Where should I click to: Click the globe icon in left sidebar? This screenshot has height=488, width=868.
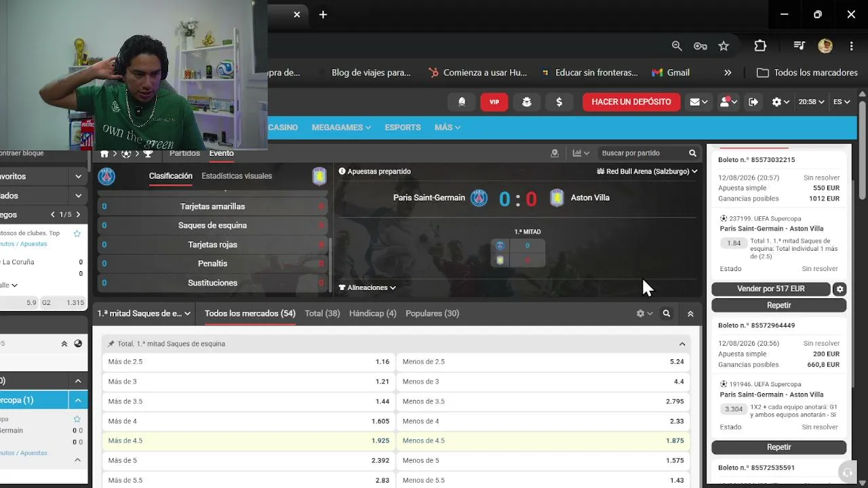coord(78,344)
